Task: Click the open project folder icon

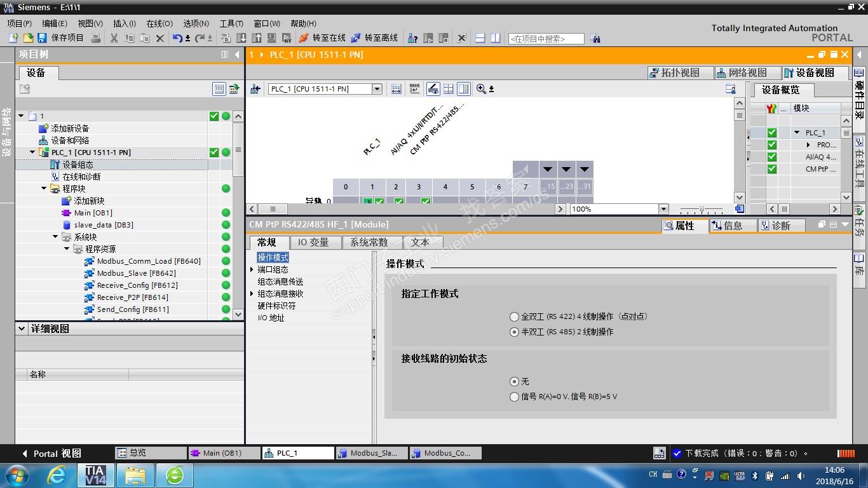Action: point(28,38)
